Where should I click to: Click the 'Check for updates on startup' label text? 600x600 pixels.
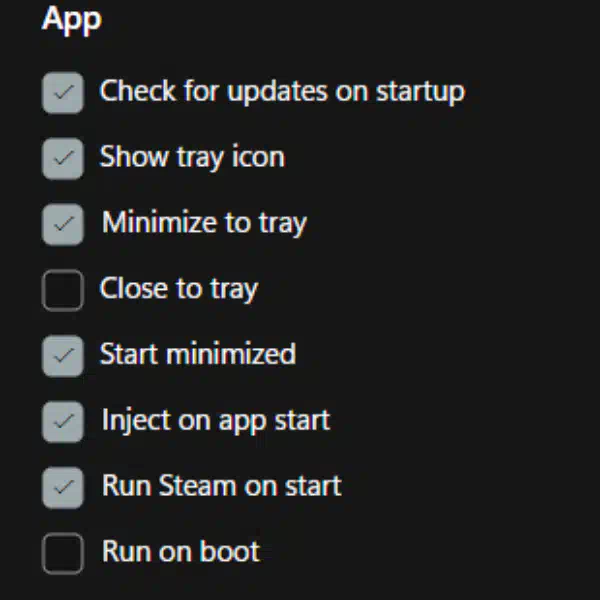tap(282, 92)
